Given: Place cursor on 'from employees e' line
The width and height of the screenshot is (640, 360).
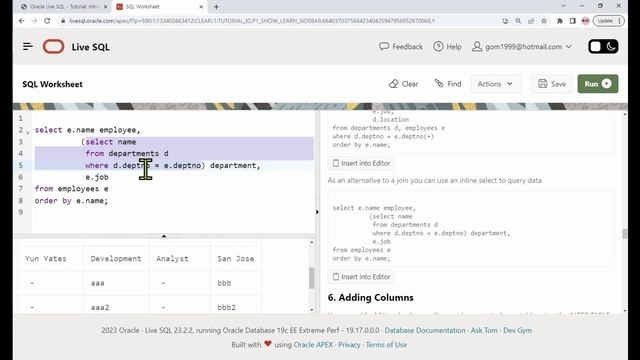Looking at the screenshot, I should [x=71, y=189].
